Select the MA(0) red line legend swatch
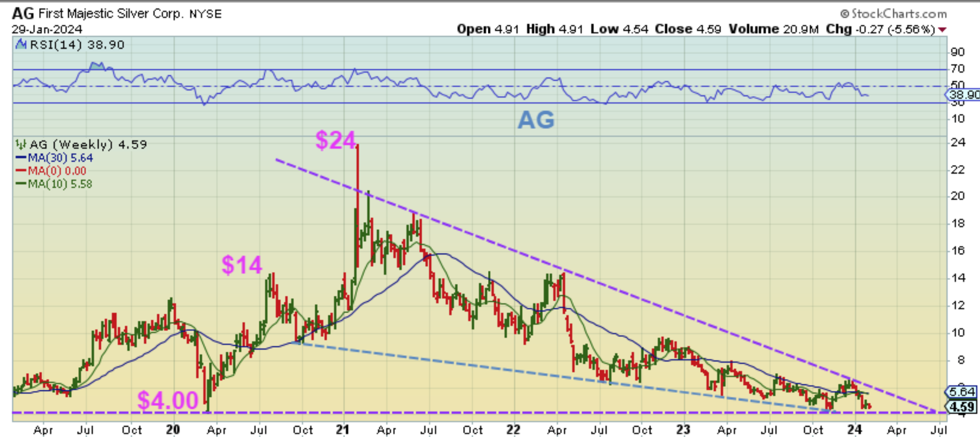 (x=21, y=171)
